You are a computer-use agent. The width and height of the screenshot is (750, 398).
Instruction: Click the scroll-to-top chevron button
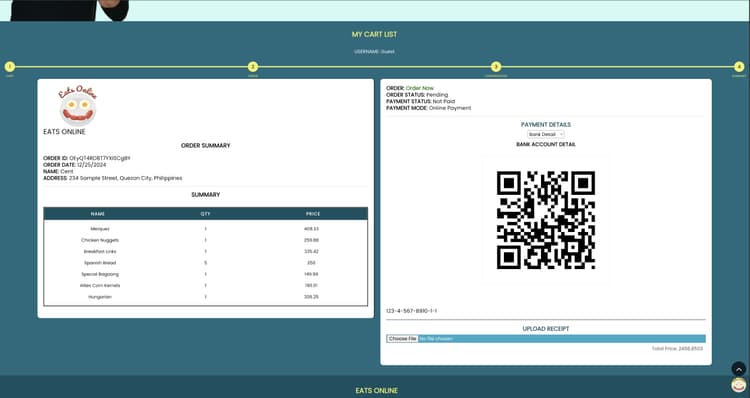coord(739,369)
